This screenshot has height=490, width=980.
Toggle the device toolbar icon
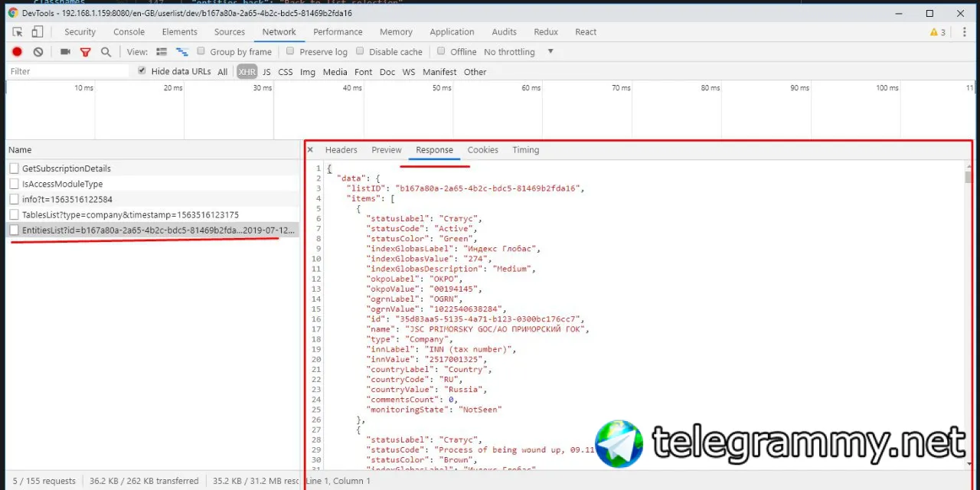coord(38,32)
